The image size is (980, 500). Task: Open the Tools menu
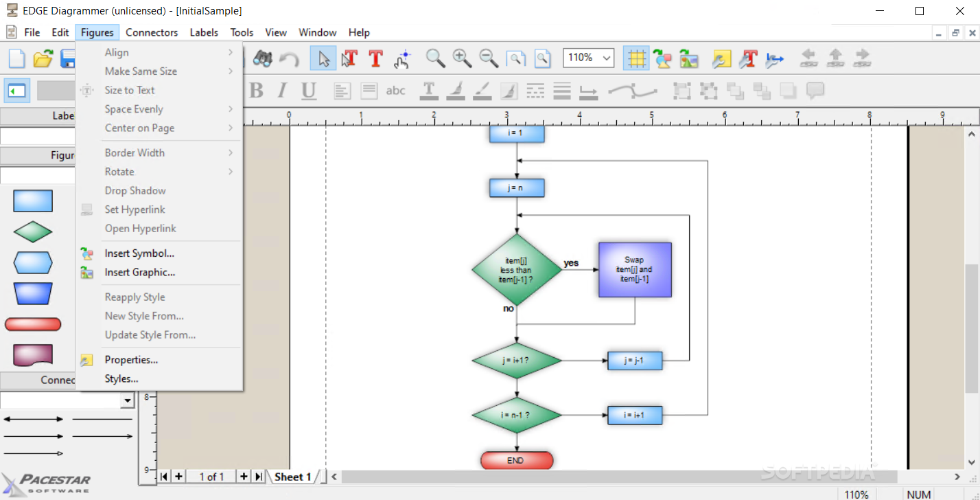point(242,32)
